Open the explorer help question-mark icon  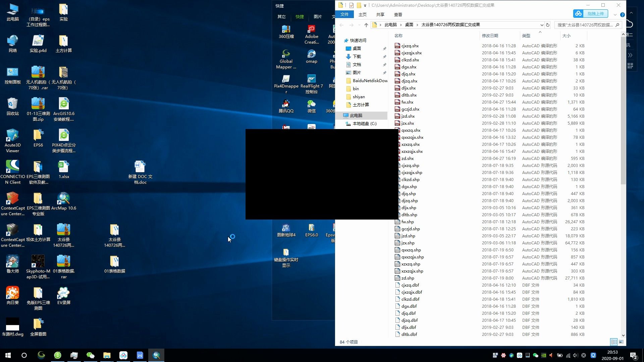point(623,15)
